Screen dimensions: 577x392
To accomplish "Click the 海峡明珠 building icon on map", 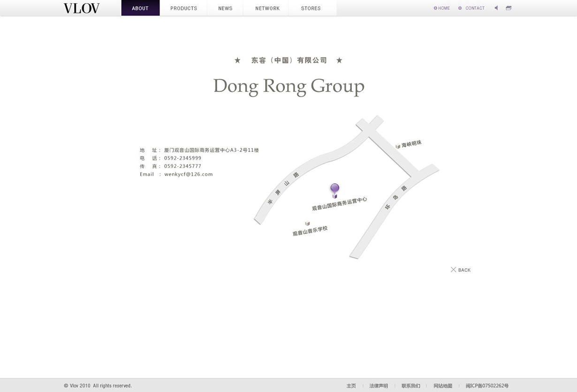I will 398,146.
